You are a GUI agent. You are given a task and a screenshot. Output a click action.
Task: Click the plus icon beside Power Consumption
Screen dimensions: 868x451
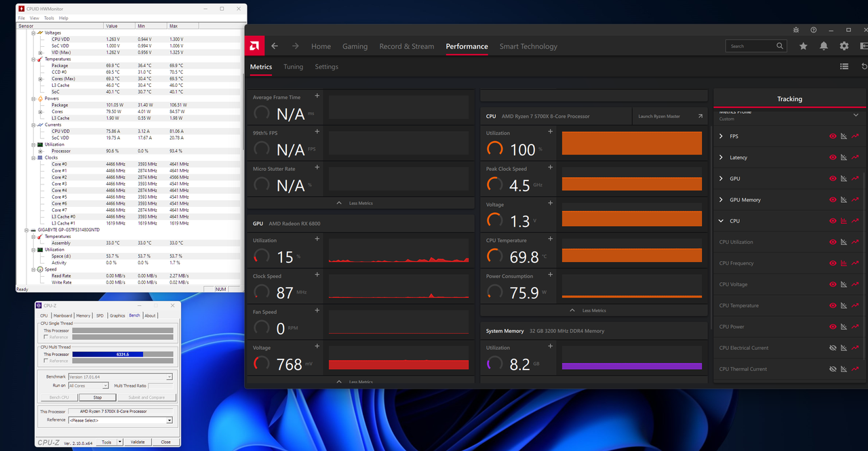551,275
